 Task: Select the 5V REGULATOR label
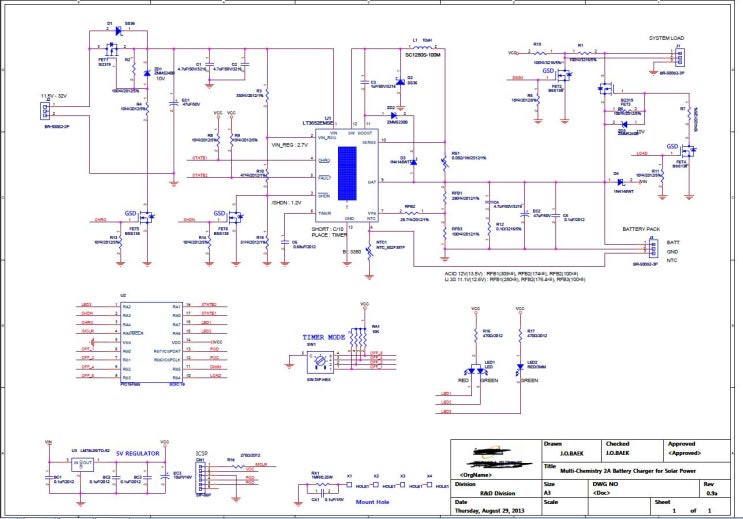138,454
